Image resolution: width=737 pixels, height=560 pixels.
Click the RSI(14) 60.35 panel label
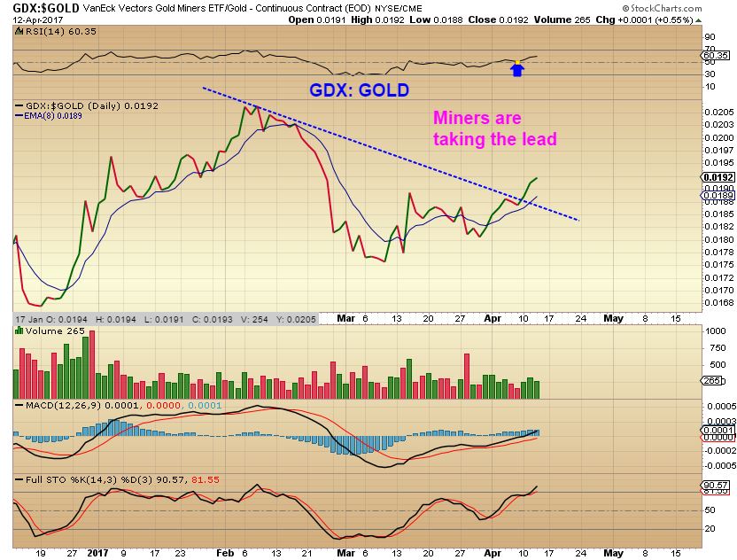pyautogui.click(x=60, y=32)
